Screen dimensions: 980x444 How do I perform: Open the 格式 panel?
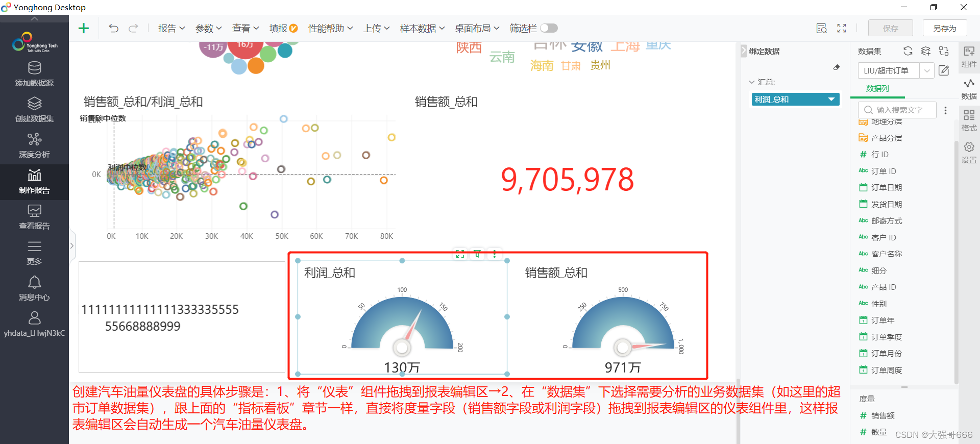coord(969,120)
